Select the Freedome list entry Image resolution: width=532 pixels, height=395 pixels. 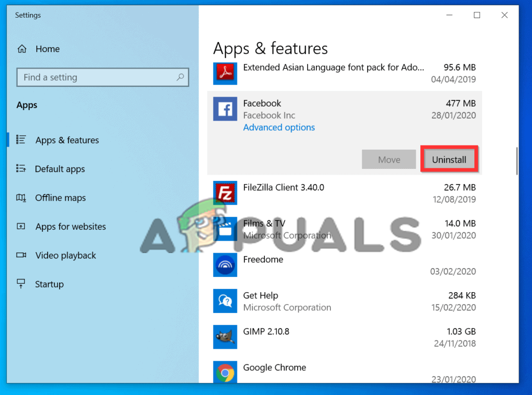(x=344, y=265)
